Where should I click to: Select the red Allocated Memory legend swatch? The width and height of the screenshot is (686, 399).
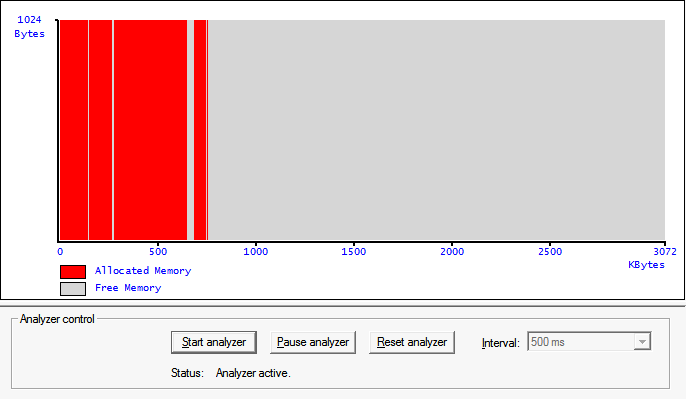pos(73,272)
